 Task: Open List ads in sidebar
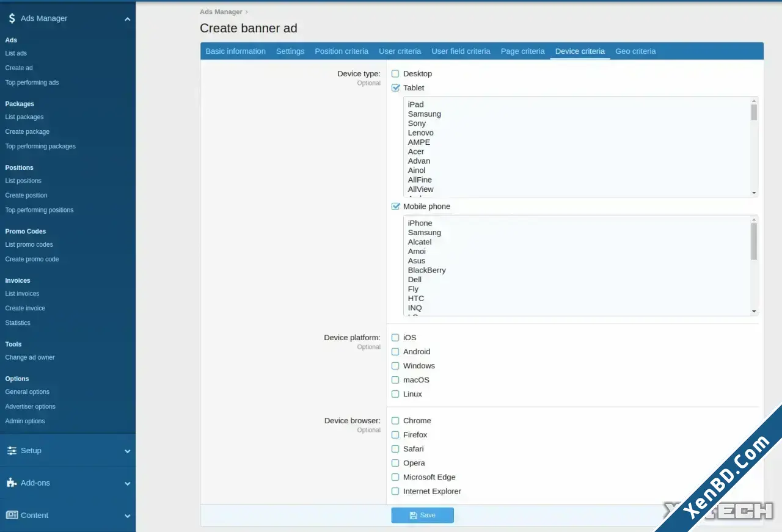pos(16,53)
